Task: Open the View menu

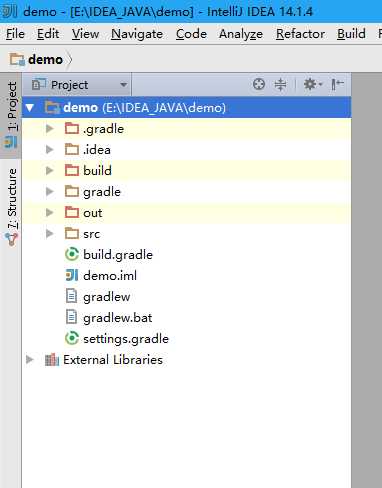Action: (85, 34)
